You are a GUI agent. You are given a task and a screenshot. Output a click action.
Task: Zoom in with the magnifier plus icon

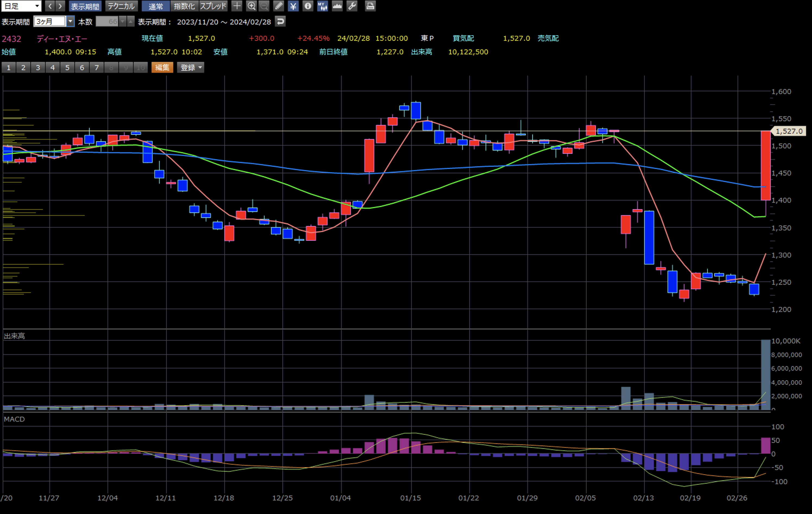251,6
